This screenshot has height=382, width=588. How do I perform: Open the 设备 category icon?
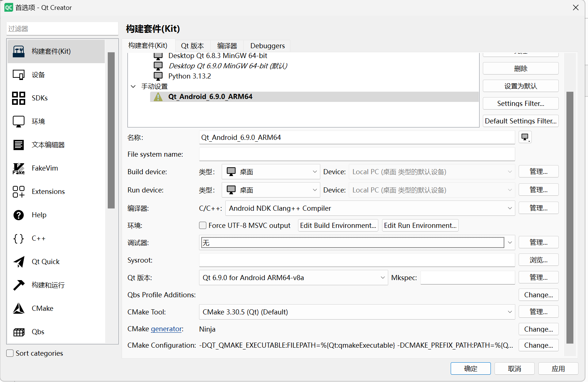coord(19,75)
